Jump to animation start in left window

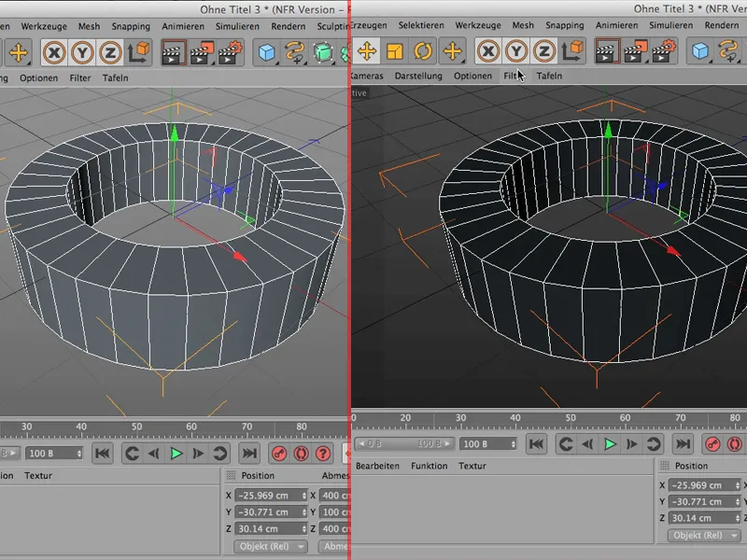tap(103, 454)
